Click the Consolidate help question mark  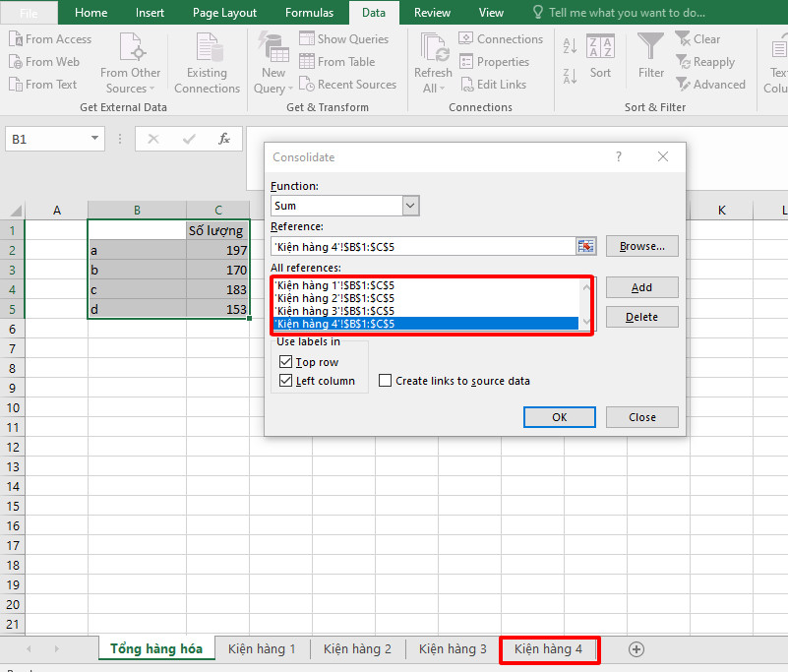point(619,156)
